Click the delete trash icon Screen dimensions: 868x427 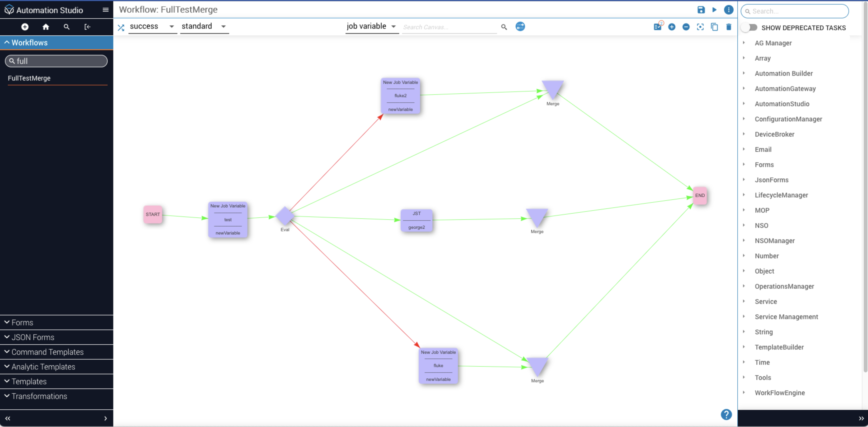click(x=729, y=27)
